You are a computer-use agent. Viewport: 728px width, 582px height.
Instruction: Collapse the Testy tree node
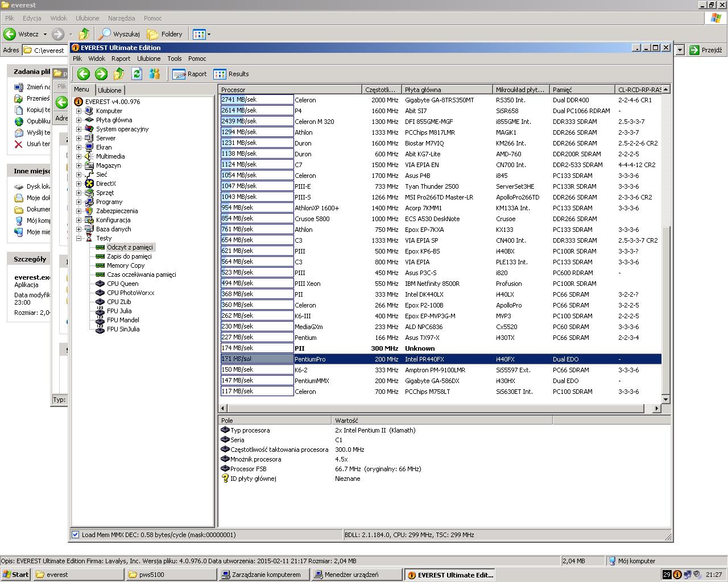point(78,238)
